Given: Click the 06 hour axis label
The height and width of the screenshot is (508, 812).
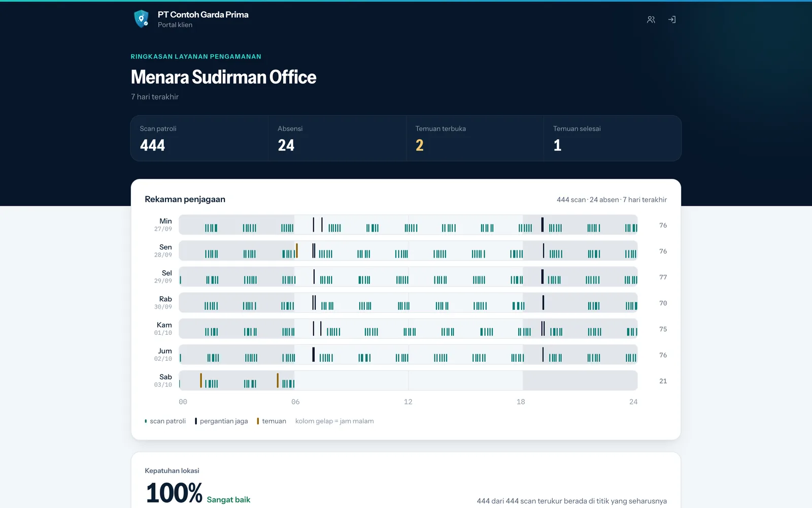Looking at the screenshot, I should [x=295, y=402].
